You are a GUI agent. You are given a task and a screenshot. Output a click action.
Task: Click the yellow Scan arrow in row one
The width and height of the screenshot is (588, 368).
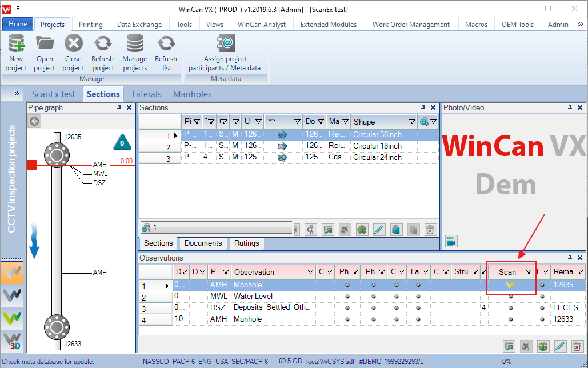[x=510, y=285]
